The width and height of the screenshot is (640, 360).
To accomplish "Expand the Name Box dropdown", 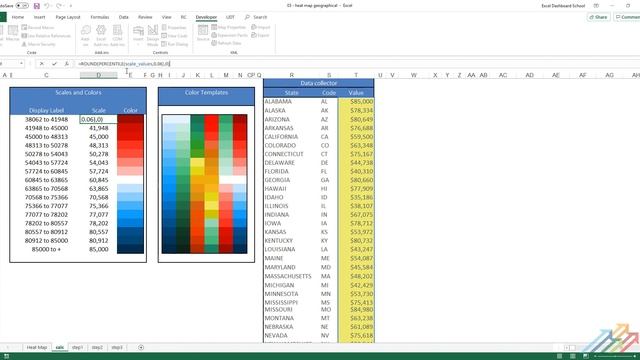I will (21, 64).
